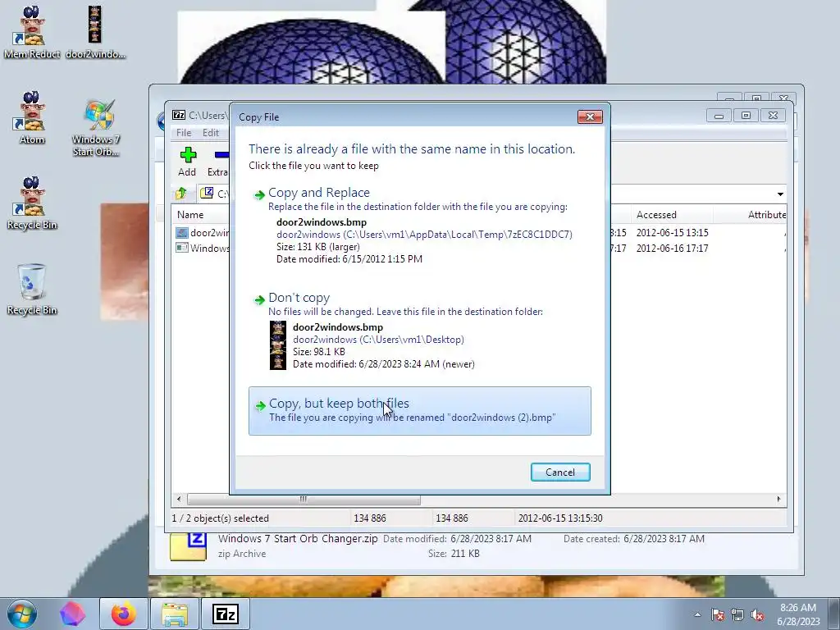Open Windows 7 Start Orb desktop icon

coord(96,127)
